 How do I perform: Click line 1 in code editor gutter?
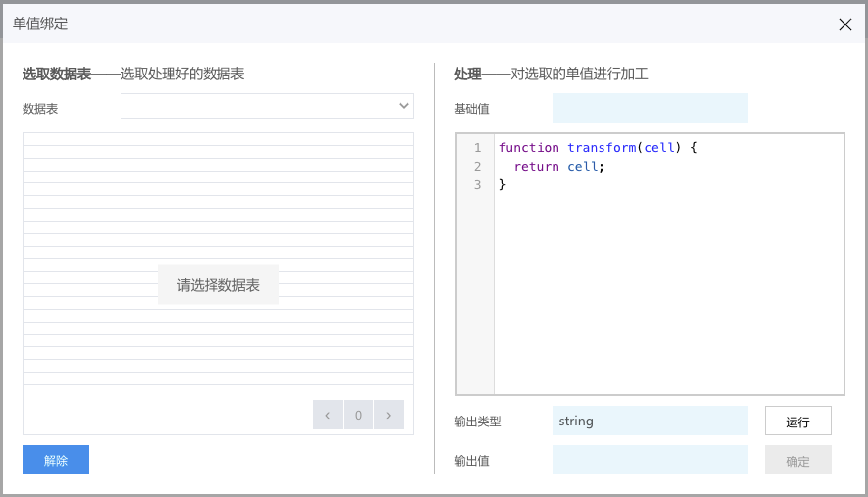(x=477, y=148)
